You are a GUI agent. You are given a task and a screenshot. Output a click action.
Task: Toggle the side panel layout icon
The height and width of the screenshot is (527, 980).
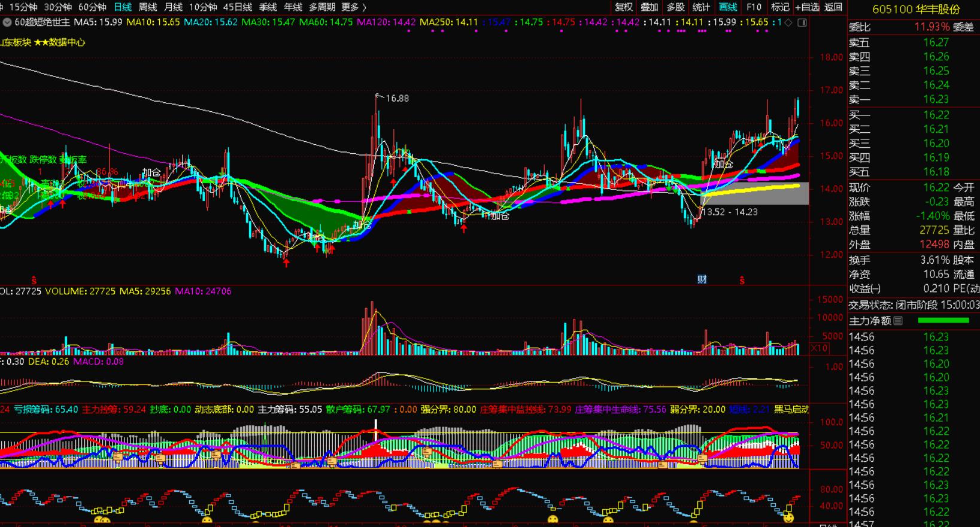[x=802, y=22]
